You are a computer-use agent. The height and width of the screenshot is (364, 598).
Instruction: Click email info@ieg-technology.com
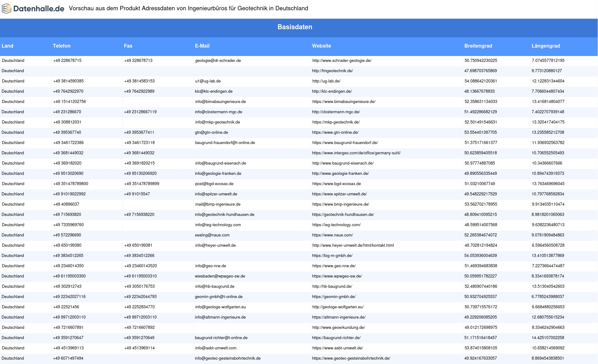coord(218,225)
